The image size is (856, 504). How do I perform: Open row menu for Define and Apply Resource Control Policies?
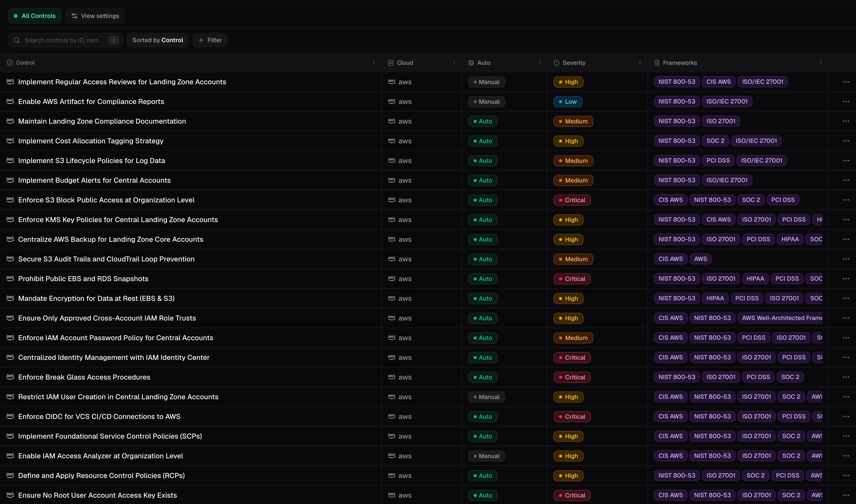(x=846, y=476)
